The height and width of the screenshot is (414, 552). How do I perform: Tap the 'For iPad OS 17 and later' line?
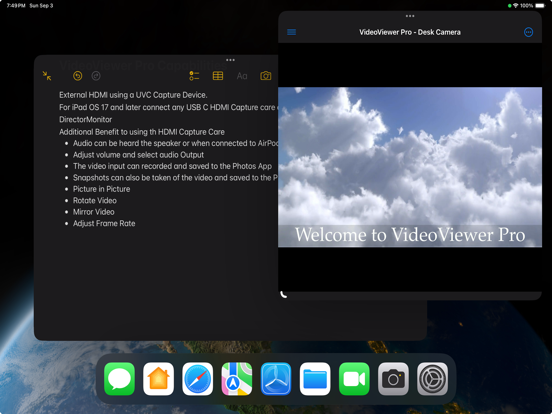click(168, 107)
